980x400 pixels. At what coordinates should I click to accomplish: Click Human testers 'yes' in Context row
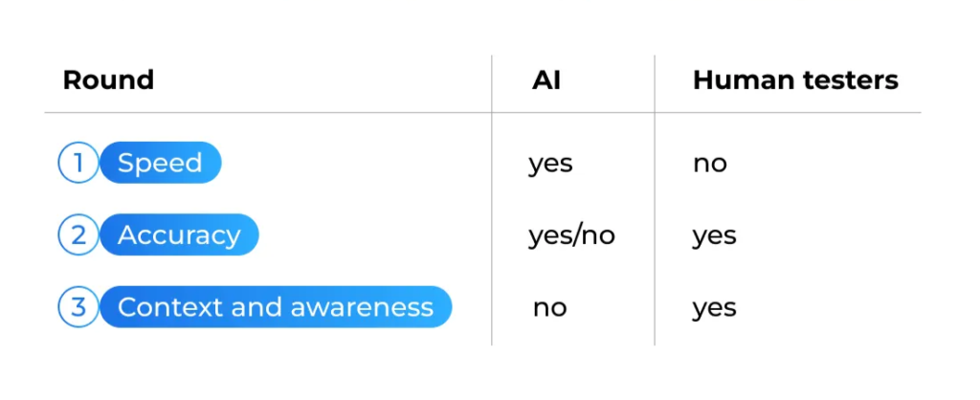click(714, 308)
